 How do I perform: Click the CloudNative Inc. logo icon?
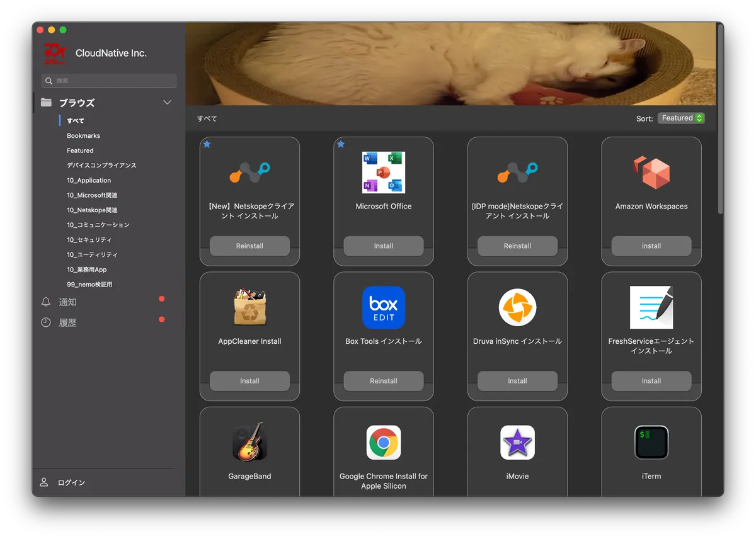[x=56, y=54]
